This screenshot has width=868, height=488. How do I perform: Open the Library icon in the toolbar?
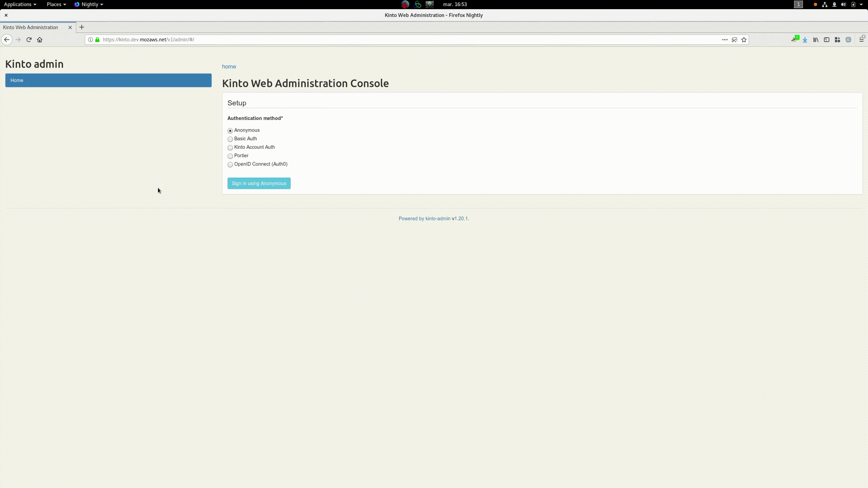[x=815, y=40]
